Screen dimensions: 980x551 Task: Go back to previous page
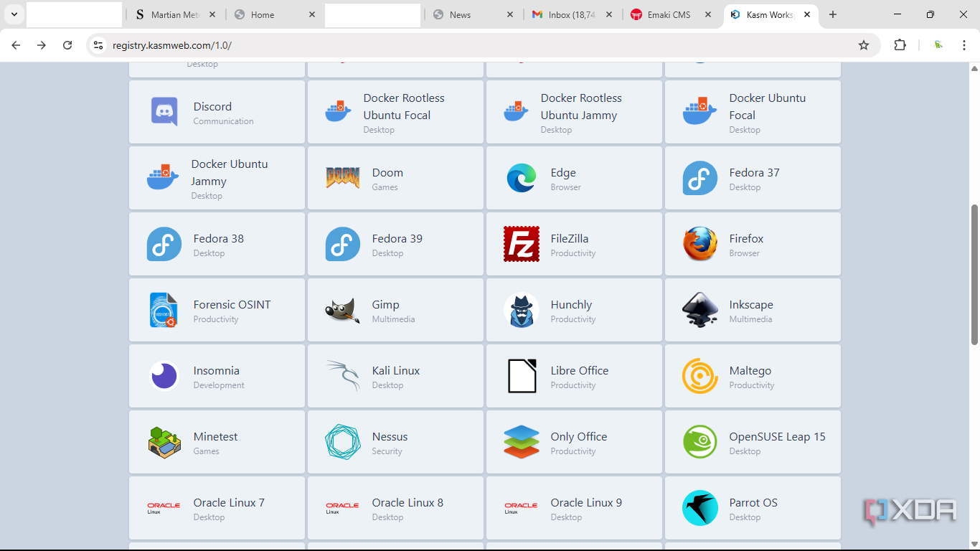tap(16, 45)
